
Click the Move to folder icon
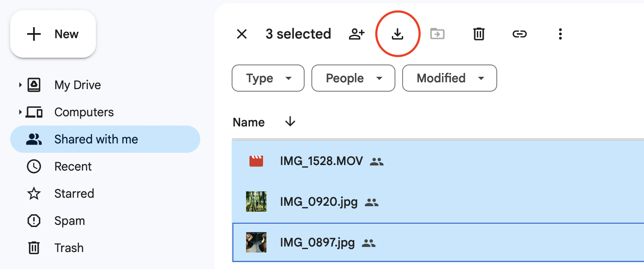437,34
